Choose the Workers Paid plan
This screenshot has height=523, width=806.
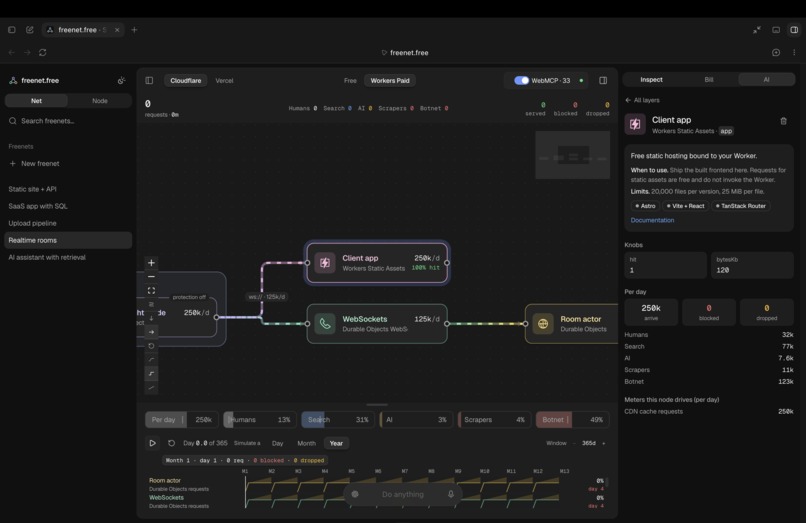390,80
